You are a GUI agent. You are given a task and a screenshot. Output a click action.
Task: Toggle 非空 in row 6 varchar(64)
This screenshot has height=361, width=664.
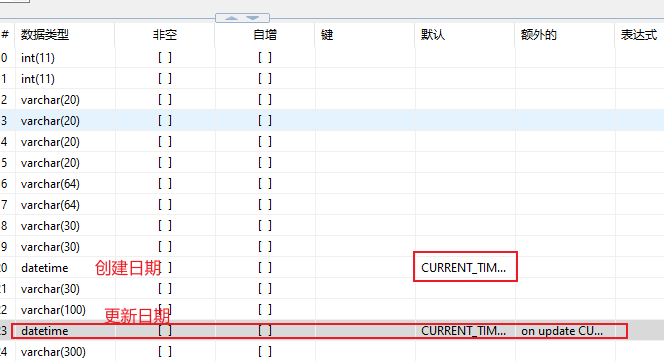[x=165, y=184]
